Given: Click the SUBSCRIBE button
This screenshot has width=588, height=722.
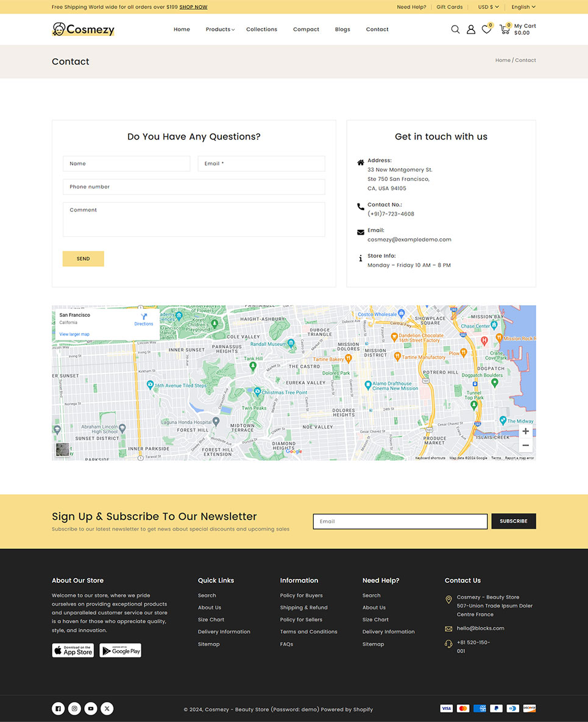Looking at the screenshot, I should [x=513, y=522].
